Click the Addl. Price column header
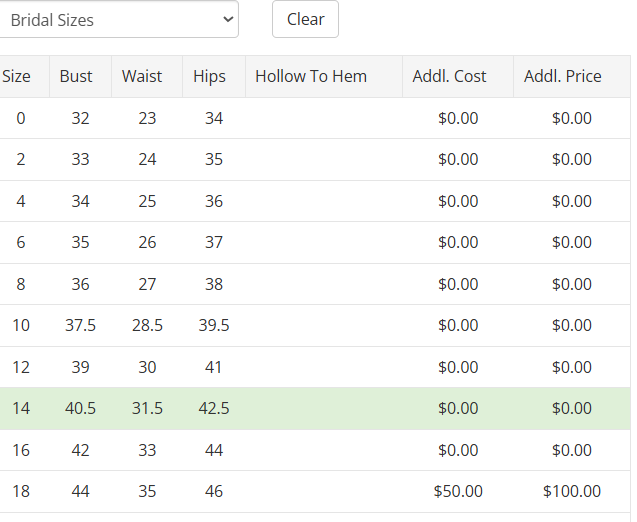Viewport: 637px width, 522px height. click(x=563, y=76)
